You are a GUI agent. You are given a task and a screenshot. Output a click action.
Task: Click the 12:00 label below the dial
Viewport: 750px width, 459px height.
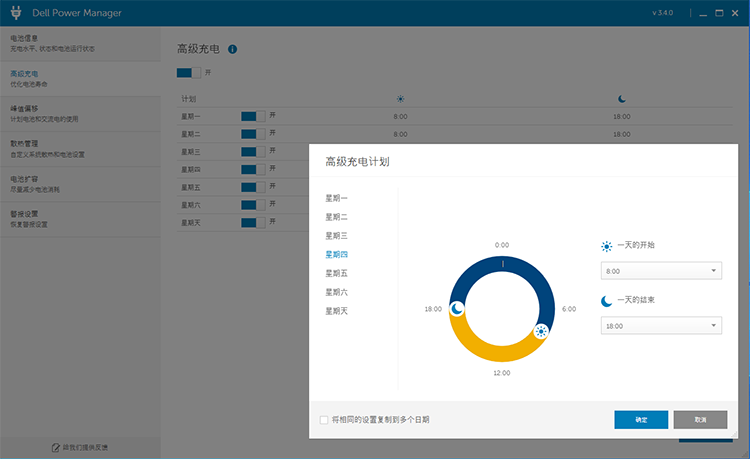[502, 373]
